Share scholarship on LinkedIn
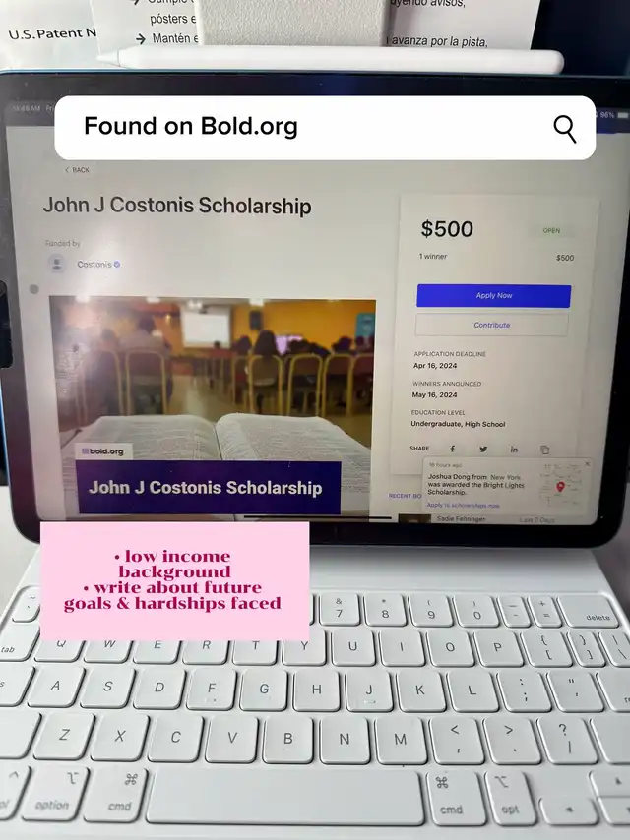 (x=514, y=450)
